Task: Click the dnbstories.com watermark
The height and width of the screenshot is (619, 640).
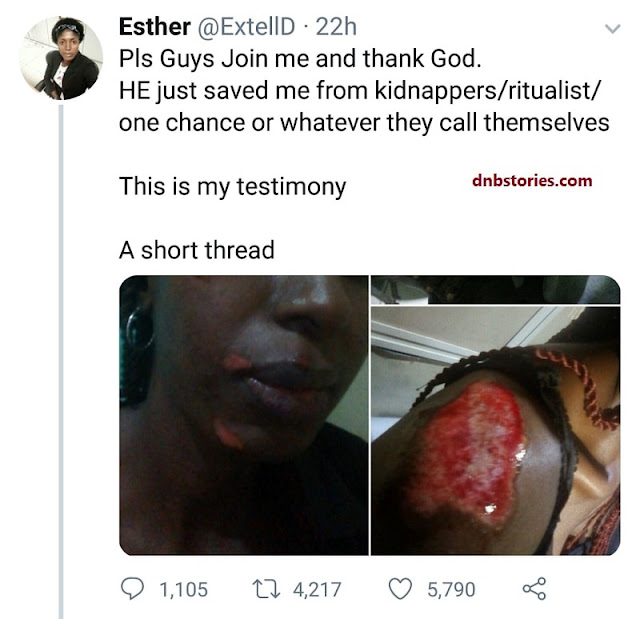Action: (532, 180)
